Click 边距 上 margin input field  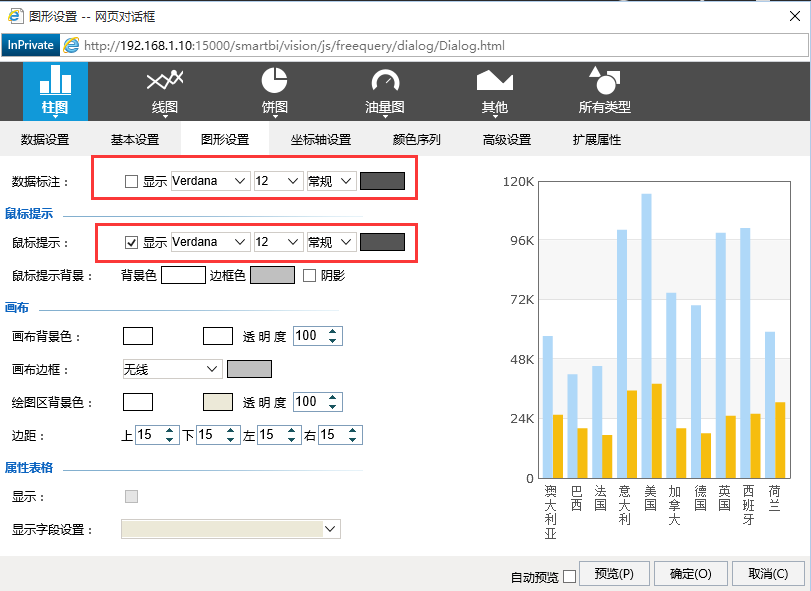(x=149, y=435)
